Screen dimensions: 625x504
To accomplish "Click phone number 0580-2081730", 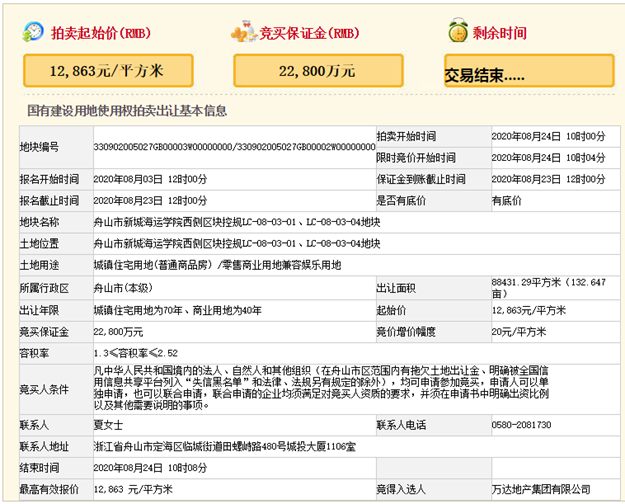I will pyautogui.click(x=521, y=425).
